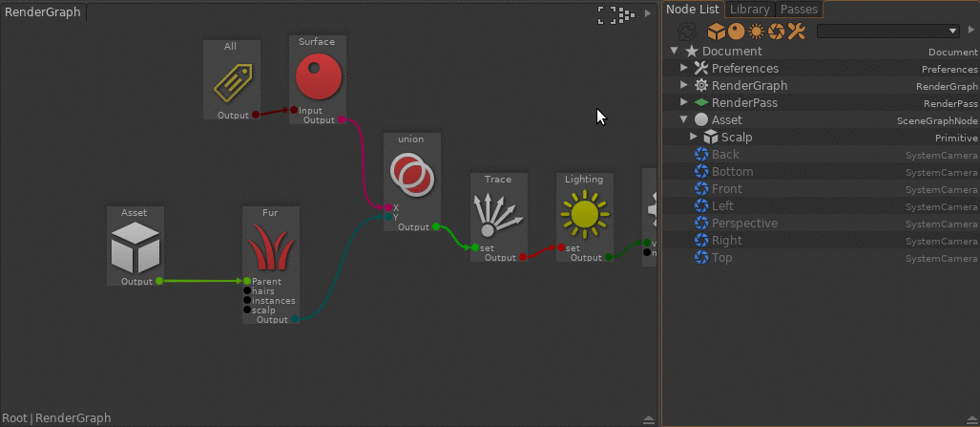Click the All node tag icon
This screenshot has width=980, height=427.
(x=231, y=82)
